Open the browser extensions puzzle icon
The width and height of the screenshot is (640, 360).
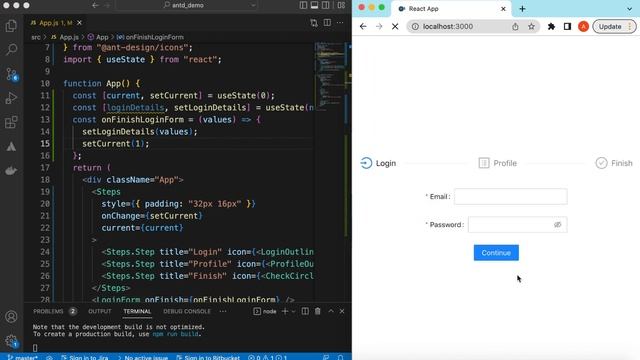(x=551, y=27)
